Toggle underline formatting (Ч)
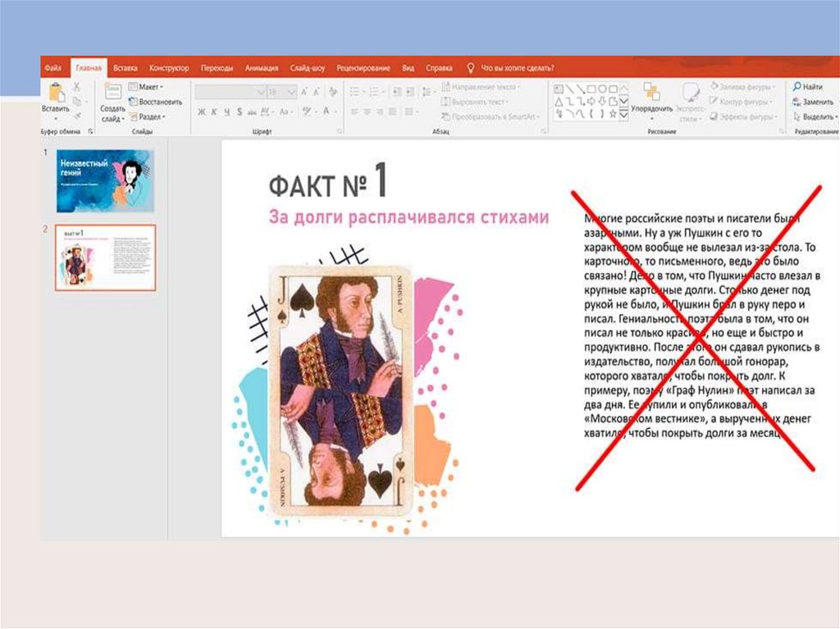The height and width of the screenshot is (629, 840). 226,112
